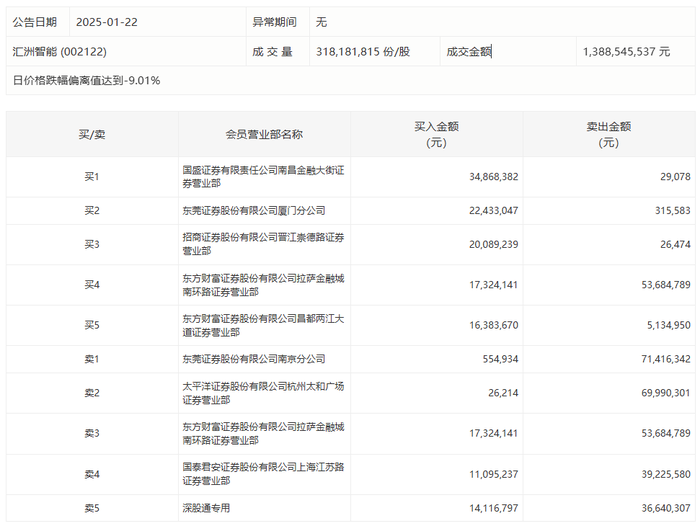Select sell amount 5,134,950
The height and width of the screenshot is (526, 700).
click(x=669, y=325)
